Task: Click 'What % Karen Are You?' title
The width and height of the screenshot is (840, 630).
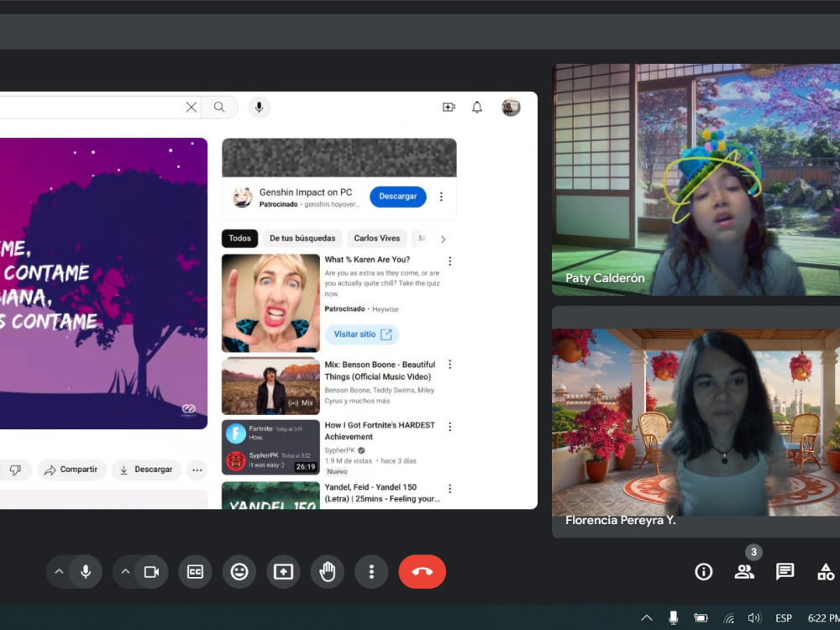Action: 367,260
